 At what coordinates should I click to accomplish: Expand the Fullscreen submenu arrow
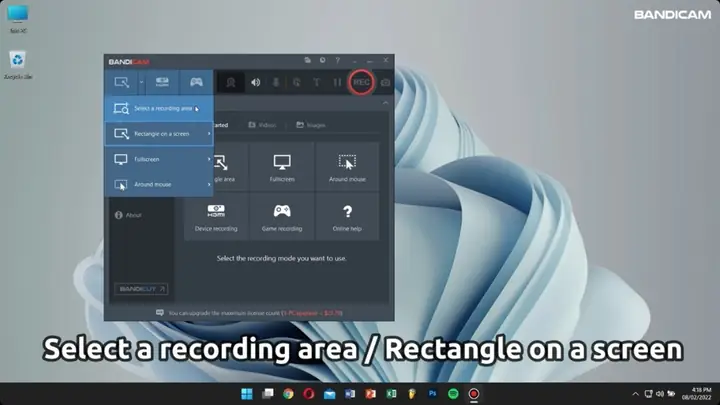click(x=209, y=159)
